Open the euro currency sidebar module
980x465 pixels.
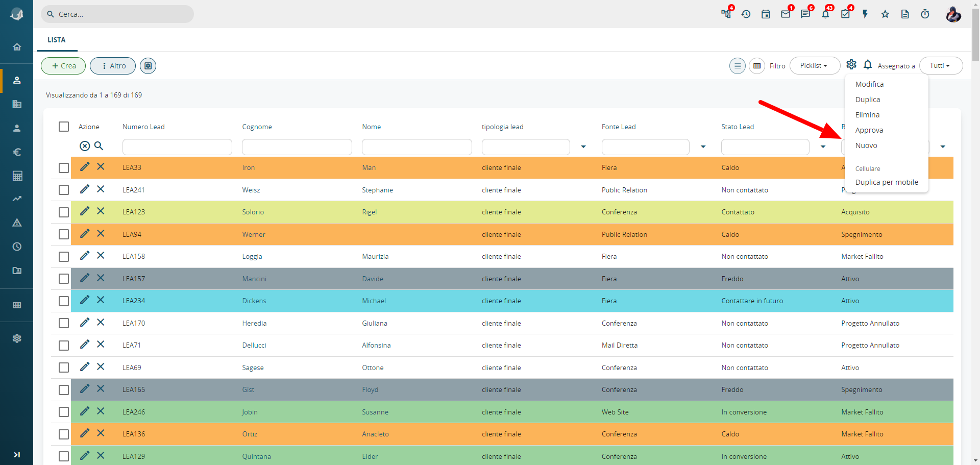[x=17, y=152]
